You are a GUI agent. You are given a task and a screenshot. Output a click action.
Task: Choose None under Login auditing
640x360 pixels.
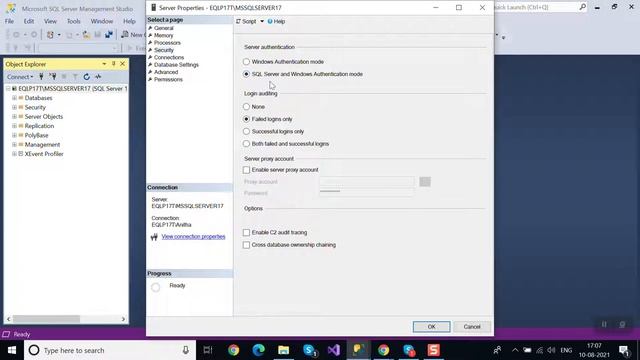coord(246,107)
